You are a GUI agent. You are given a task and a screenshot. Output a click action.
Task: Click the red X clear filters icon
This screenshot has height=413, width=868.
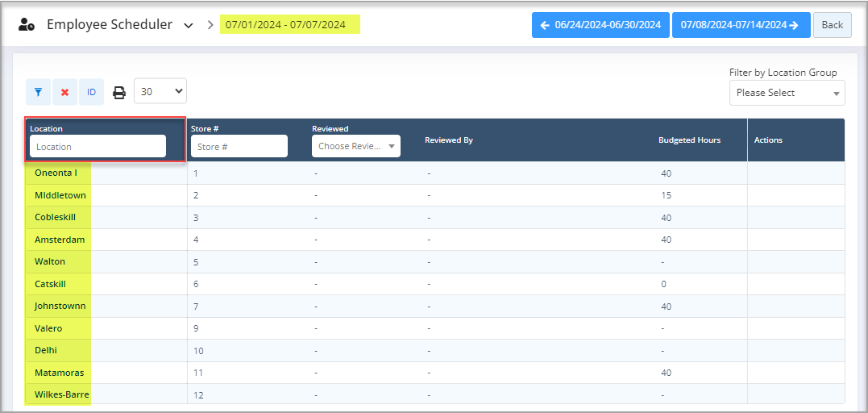click(64, 92)
